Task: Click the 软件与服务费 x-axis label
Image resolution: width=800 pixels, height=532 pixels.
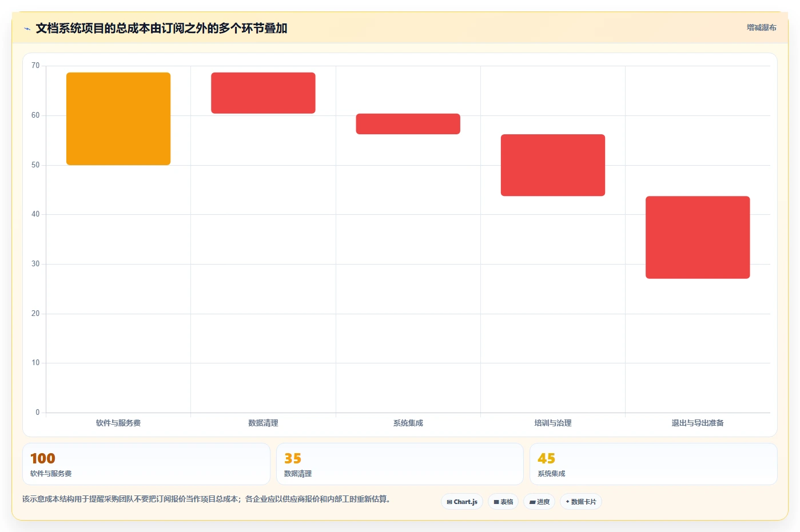Action: (x=118, y=423)
